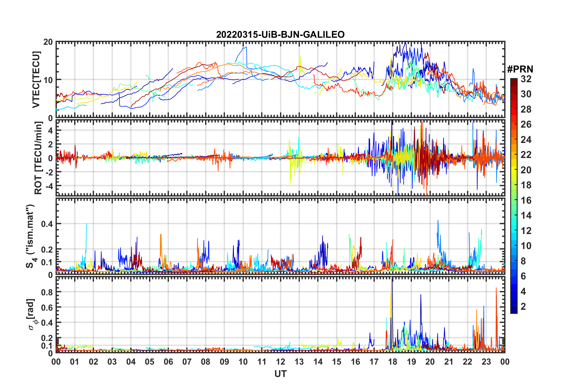Click UT axis tick label 23
Screen dimensions: 561x392
[x=486, y=362]
